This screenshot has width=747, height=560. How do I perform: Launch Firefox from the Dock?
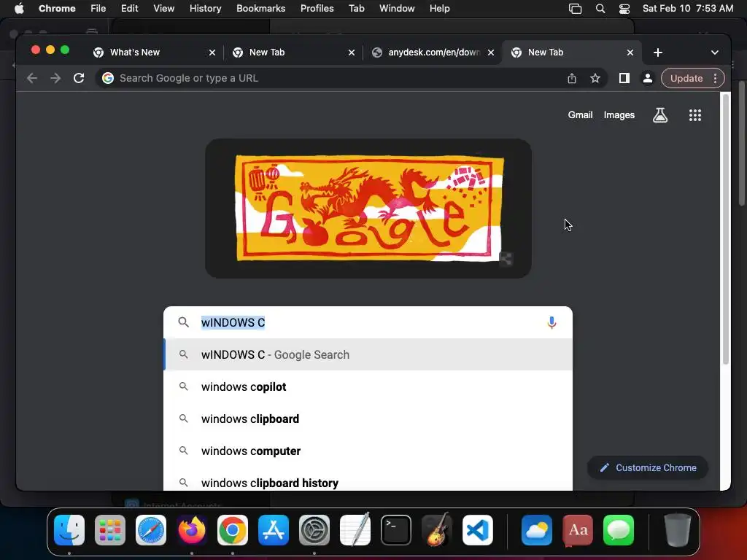(x=192, y=530)
